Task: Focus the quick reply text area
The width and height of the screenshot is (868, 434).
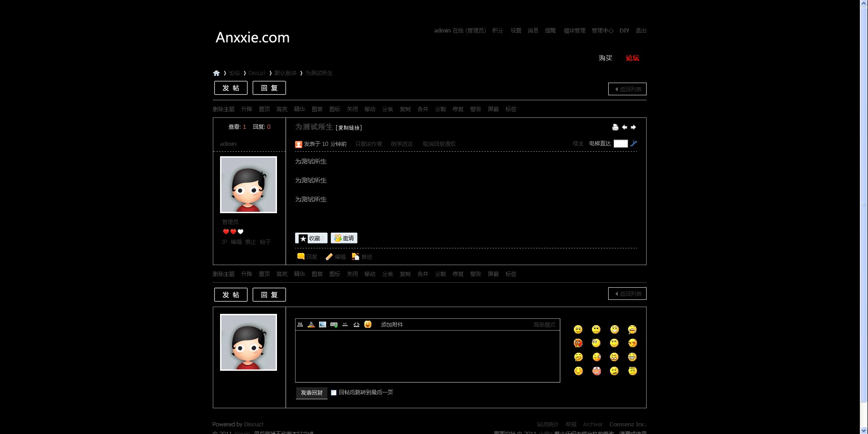Action: point(427,356)
